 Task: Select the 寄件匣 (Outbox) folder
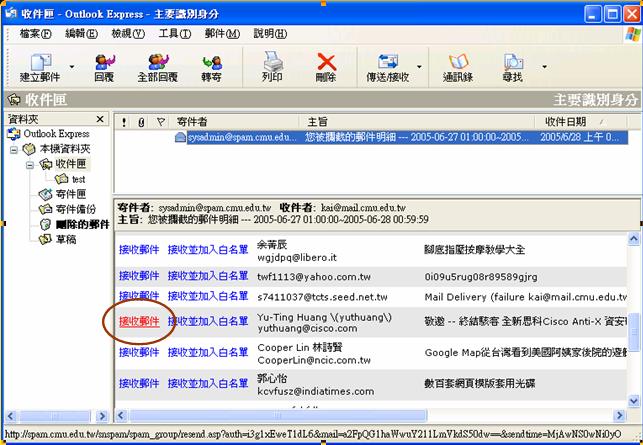pyautogui.click(x=62, y=194)
